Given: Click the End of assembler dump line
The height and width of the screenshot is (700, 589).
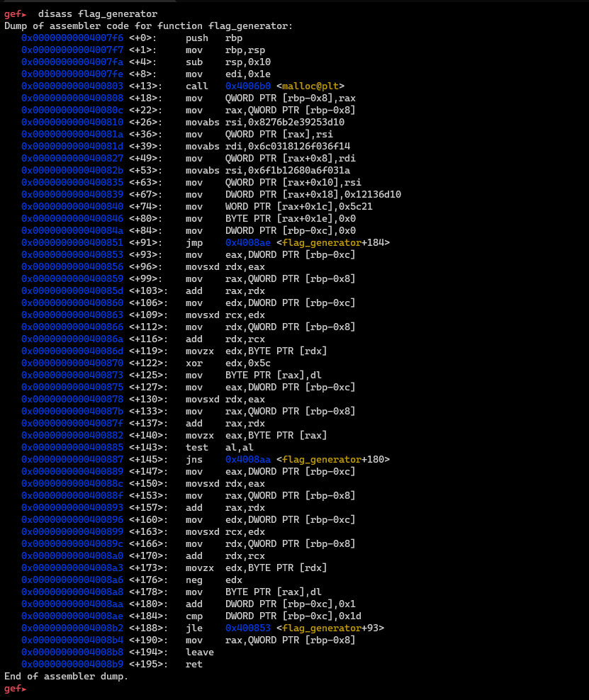Looking at the screenshot, I should (x=66, y=677).
